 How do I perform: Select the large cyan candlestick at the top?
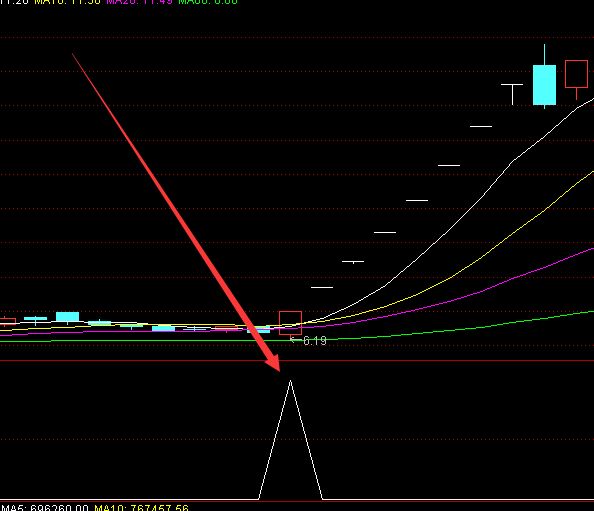click(544, 85)
